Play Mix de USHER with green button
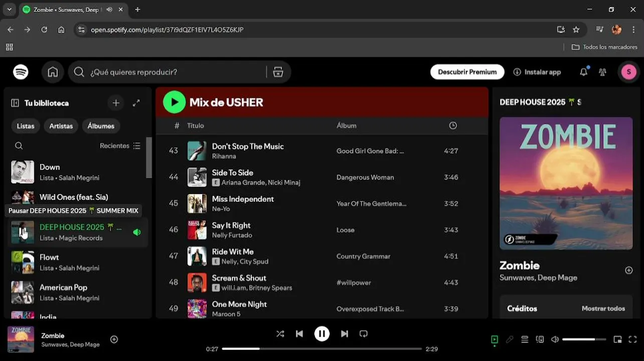 pos(174,102)
